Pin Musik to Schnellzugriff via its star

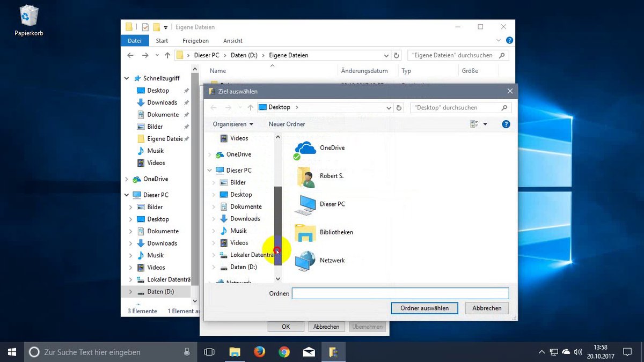click(185, 151)
